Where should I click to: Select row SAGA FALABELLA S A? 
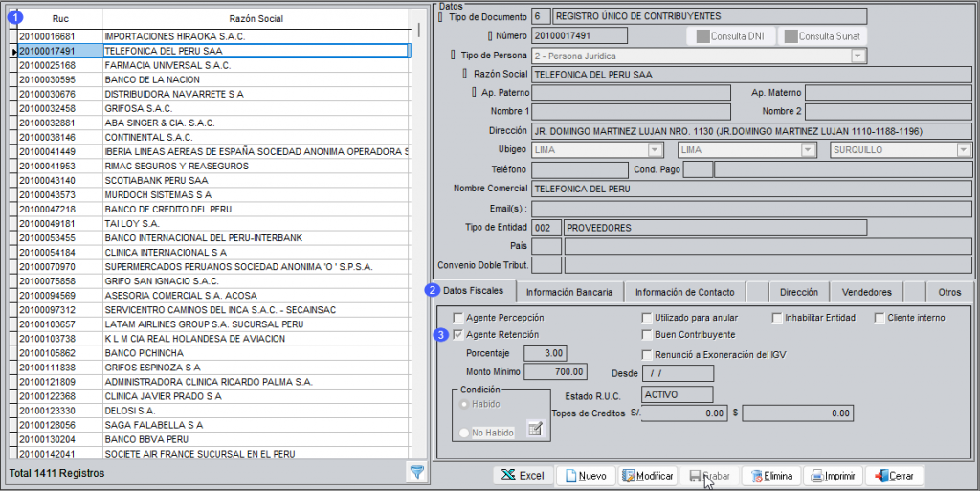click(213, 425)
